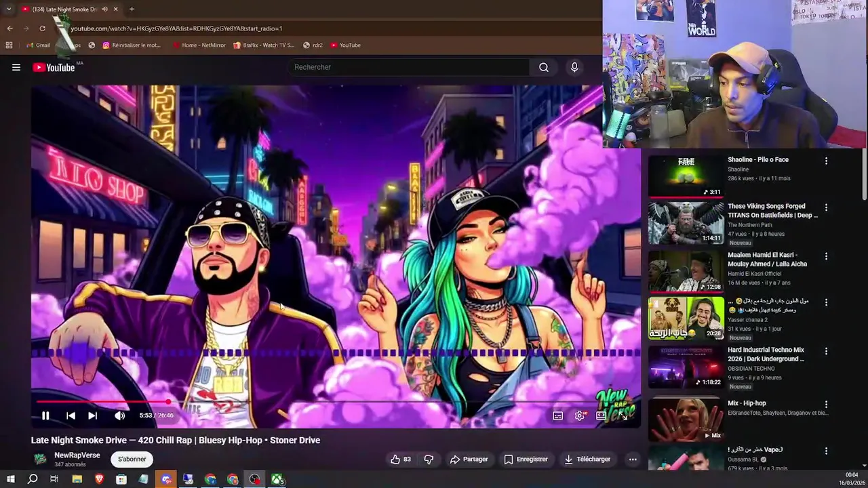Viewport: 868px width, 488px height.
Task: Play the Viking Songs 1:14:11 thumbnail
Action: 686,222
